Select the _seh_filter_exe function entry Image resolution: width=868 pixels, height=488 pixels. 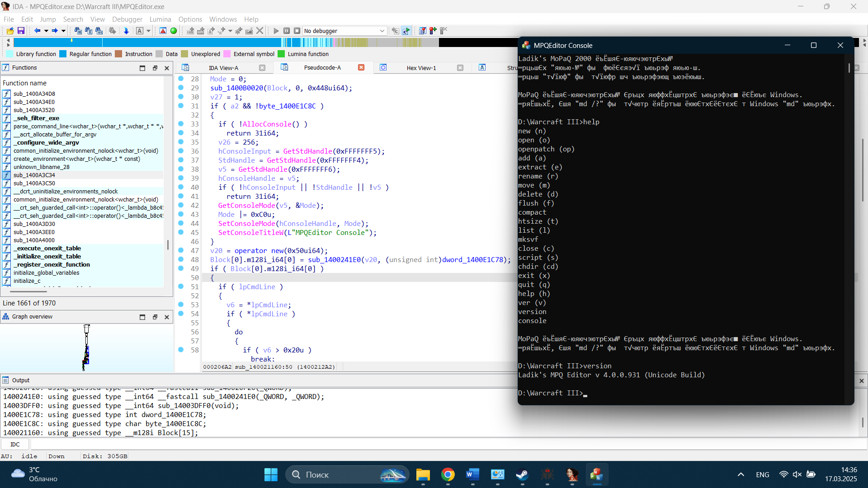(36, 118)
